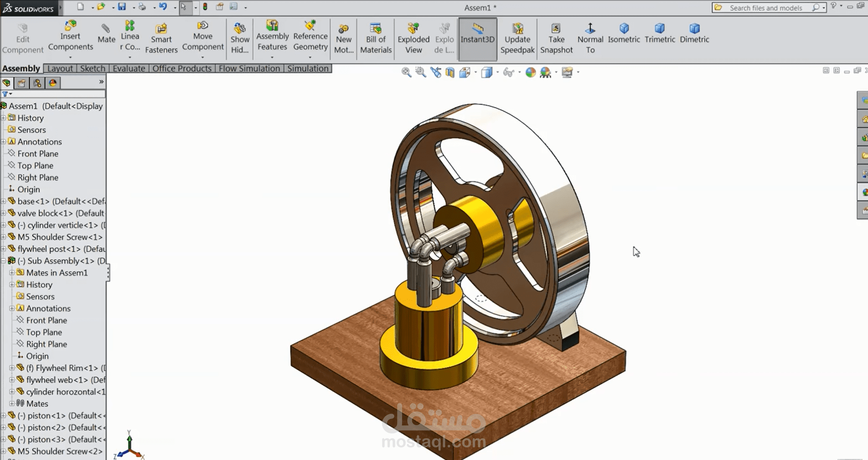Click Update Speedpak
This screenshot has width=868, height=460.
pyautogui.click(x=517, y=38)
